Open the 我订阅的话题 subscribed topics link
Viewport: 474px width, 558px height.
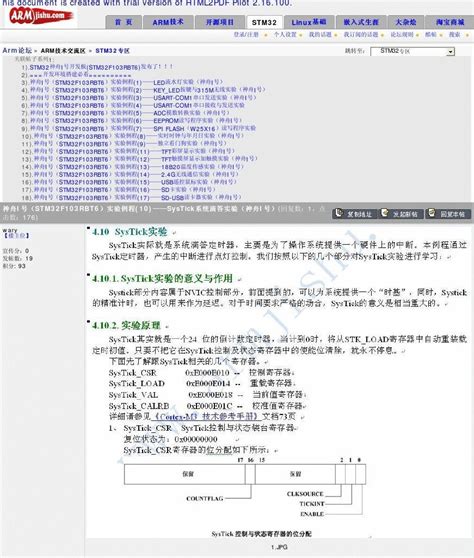[x=360, y=35]
